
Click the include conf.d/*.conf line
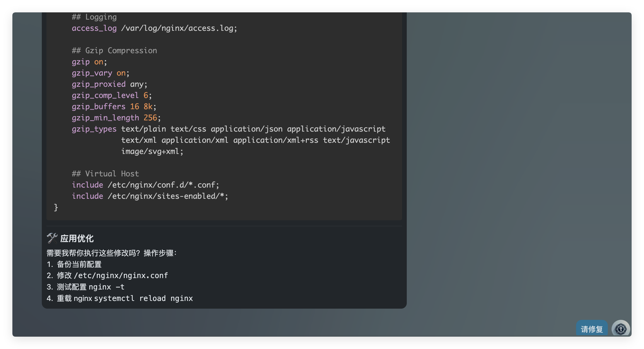tap(145, 185)
